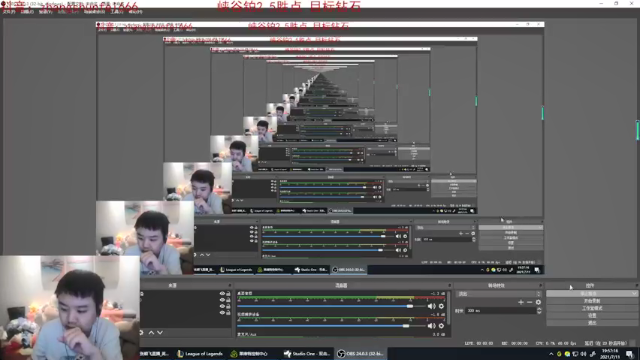Image resolution: width=640 pixels, height=360 pixels.
Task: Move selected source up with arrow
Action: click(151, 333)
